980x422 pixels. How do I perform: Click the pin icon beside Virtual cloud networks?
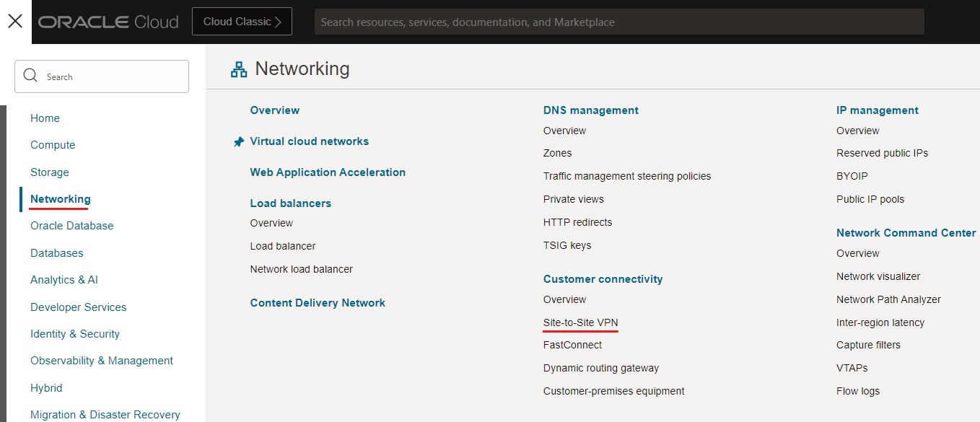(239, 142)
